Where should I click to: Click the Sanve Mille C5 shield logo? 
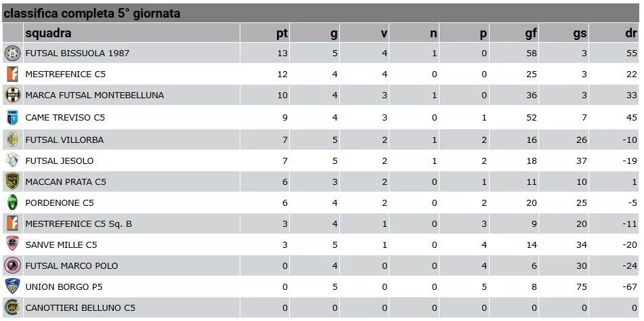pos(12,244)
